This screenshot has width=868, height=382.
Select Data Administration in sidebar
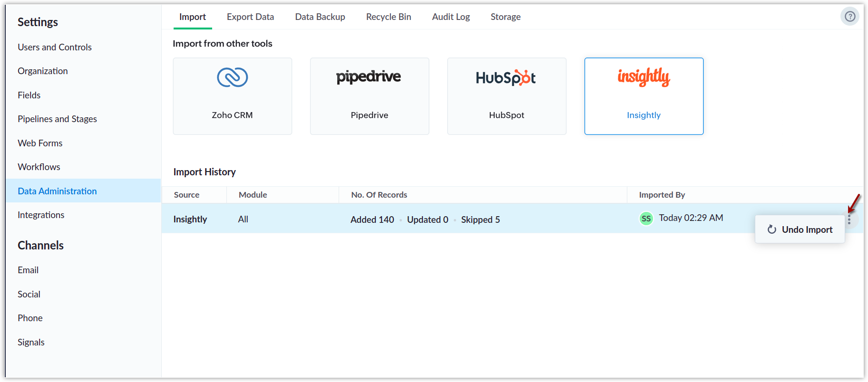coord(83,191)
